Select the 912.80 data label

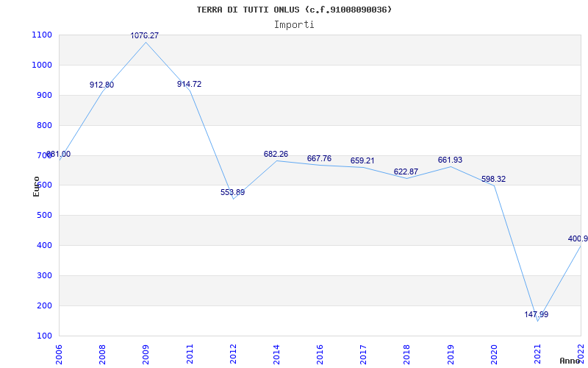(x=101, y=85)
